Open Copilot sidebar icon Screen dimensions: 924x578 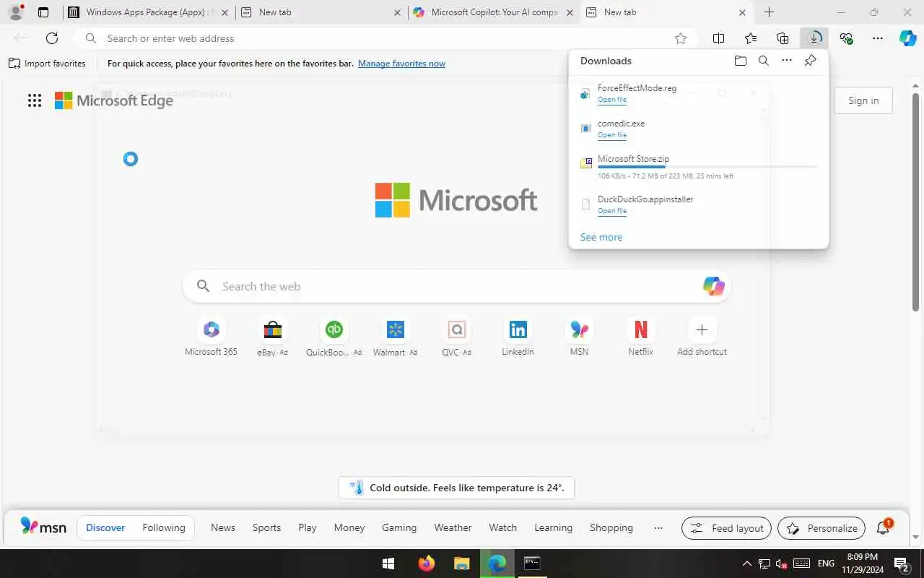point(908,38)
